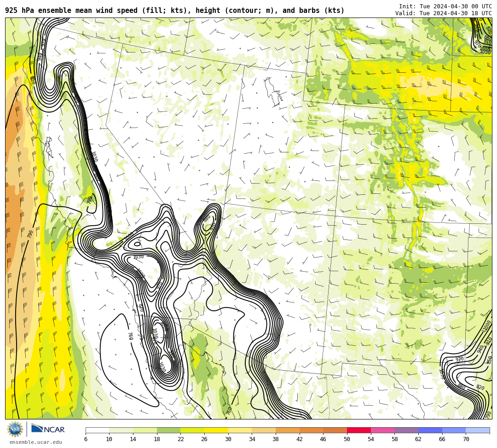Screen dimensions: 497x448
Task: Click the light orange 34–38 kts swatch
Action: pyautogui.click(x=264, y=430)
